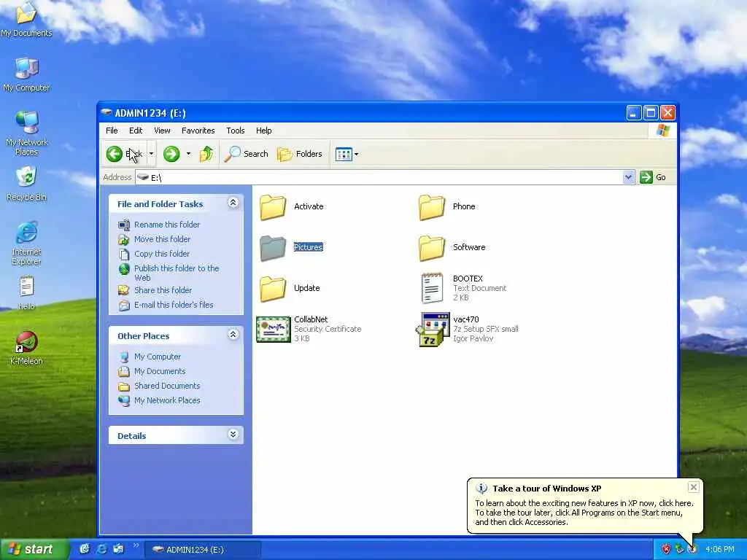Expand the Details panel
This screenshot has width=747, height=560.
[x=233, y=435]
